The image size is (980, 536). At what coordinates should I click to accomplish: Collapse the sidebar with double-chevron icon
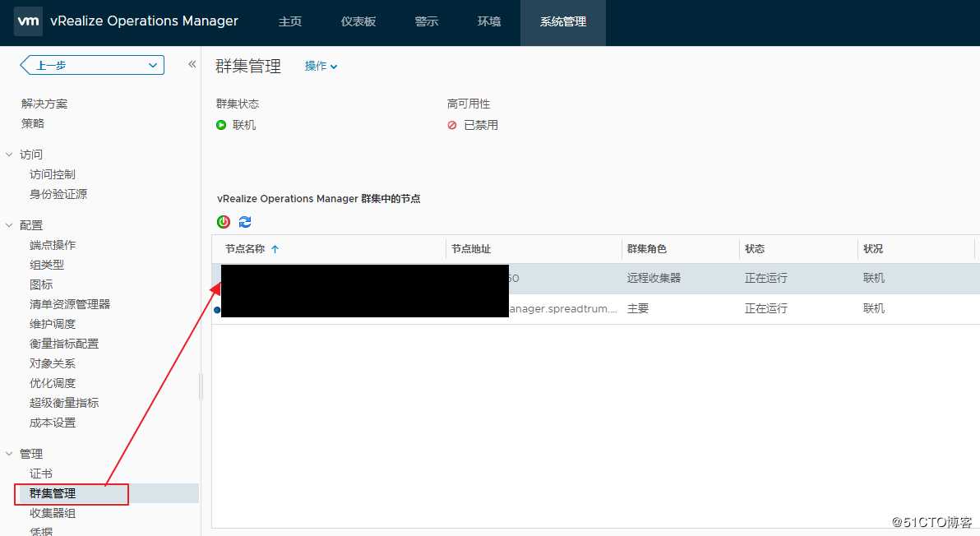click(x=192, y=64)
